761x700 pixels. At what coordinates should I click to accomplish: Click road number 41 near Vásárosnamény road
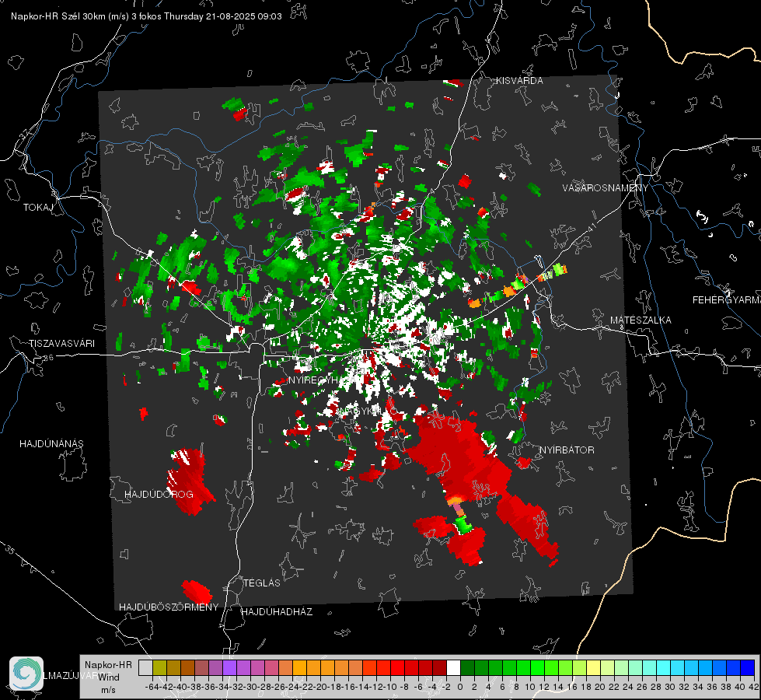tap(590, 227)
